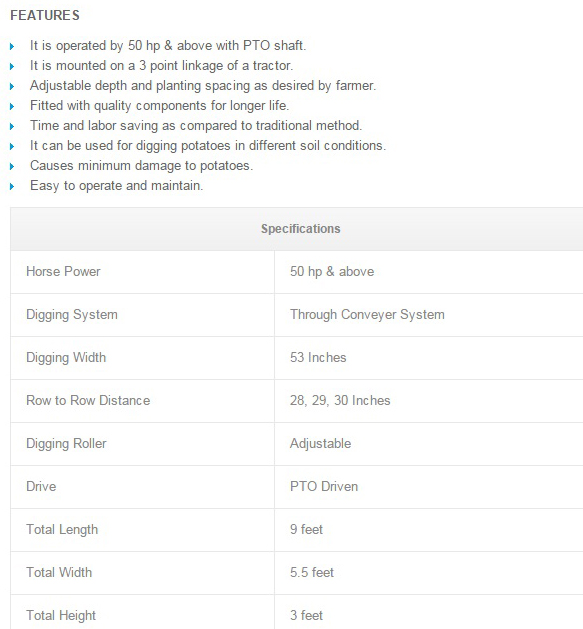Select the Total Height label
Screen dimensions: 583x629
coord(61,615)
